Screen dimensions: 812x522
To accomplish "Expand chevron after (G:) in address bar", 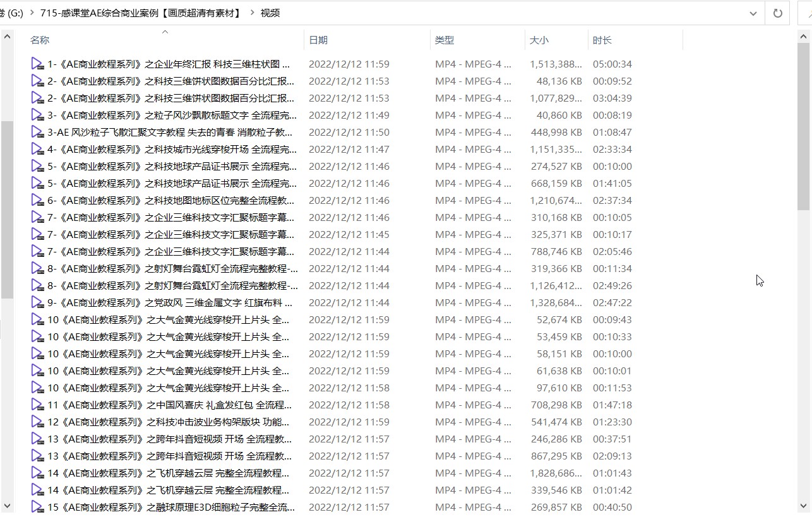I will (x=31, y=13).
